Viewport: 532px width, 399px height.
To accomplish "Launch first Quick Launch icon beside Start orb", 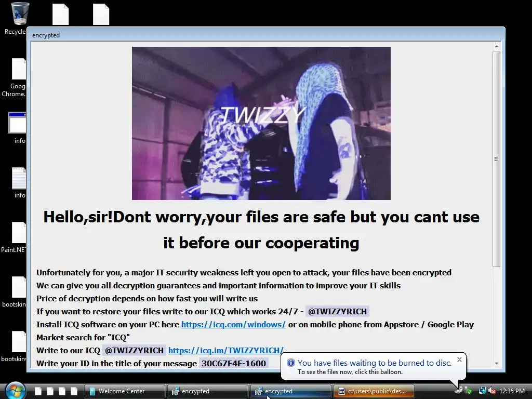I will 38,391.
